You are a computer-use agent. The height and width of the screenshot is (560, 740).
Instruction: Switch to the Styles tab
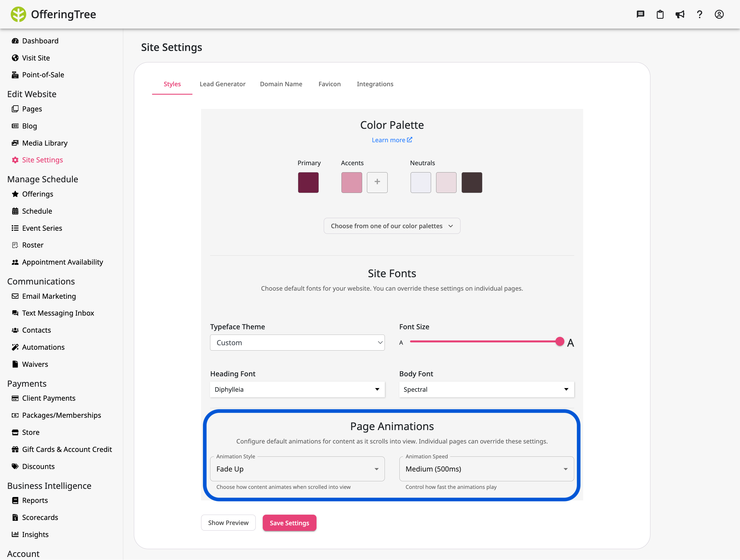(x=172, y=84)
